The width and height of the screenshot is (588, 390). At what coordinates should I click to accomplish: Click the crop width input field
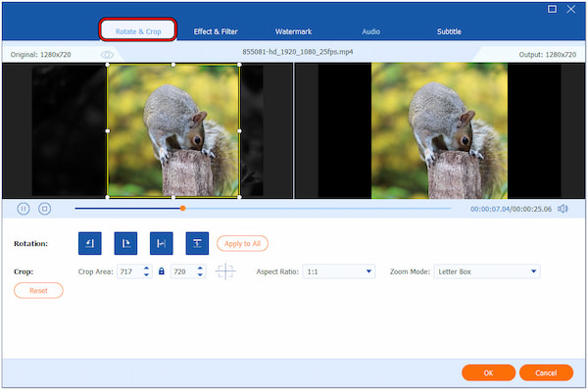(130, 271)
